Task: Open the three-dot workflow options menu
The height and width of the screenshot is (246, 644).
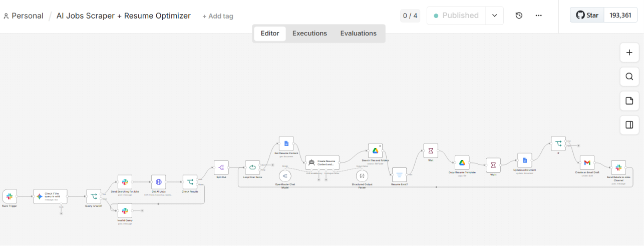Action: 539,15
